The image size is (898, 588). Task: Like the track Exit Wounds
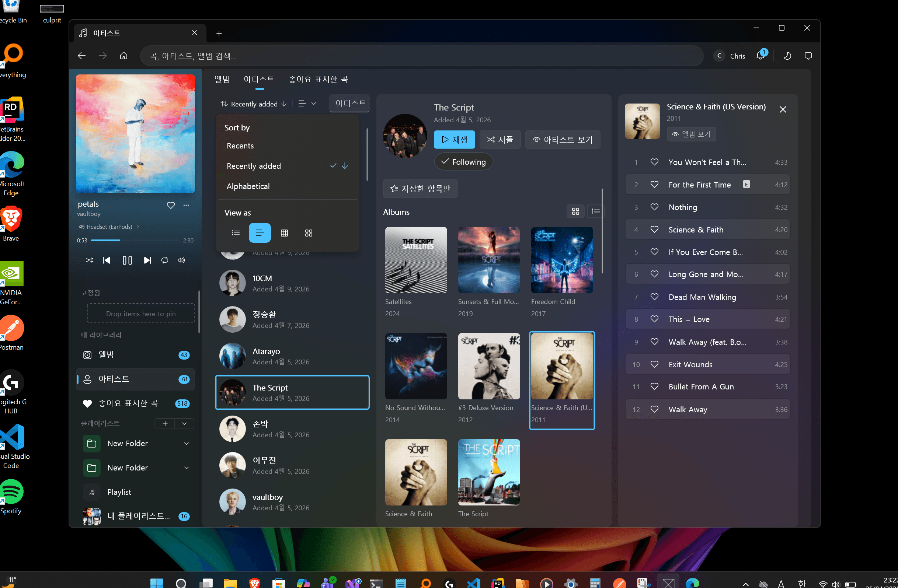pos(655,364)
